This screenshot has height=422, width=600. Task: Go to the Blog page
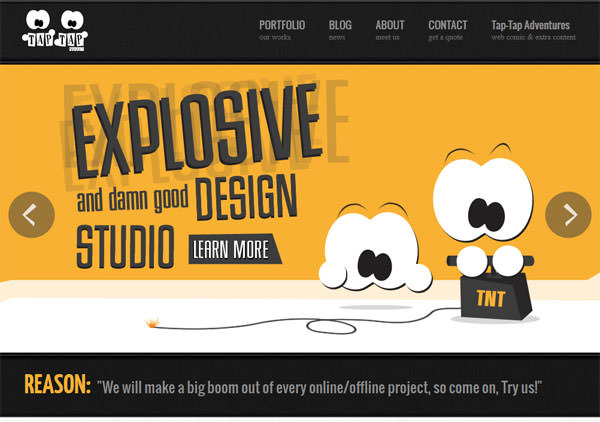click(x=340, y=30)
